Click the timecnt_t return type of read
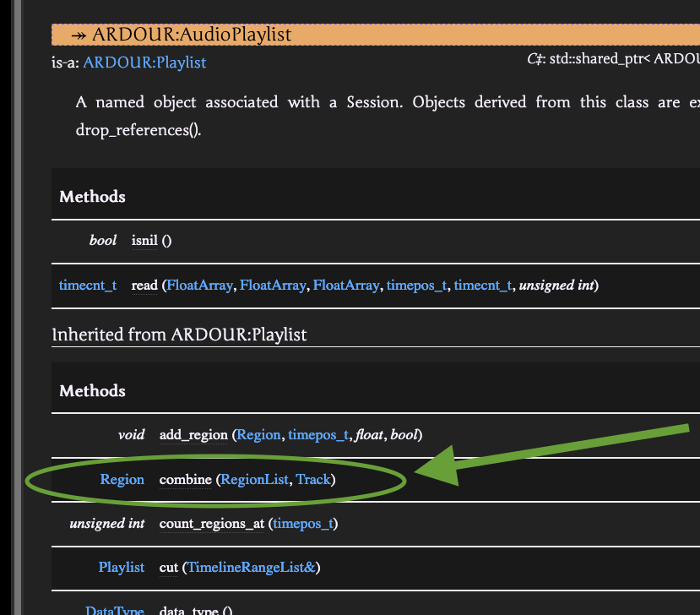The width and height of the screenshot is (700, 615). click(88, 286)
